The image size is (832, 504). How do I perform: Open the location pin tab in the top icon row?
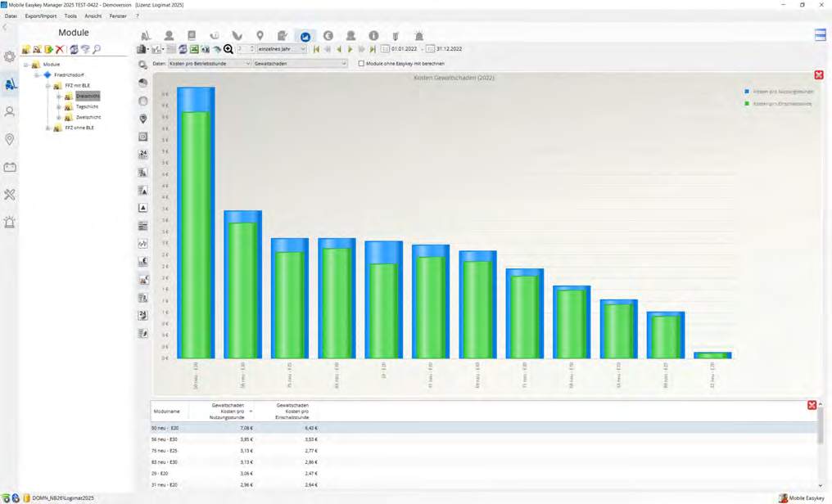[x=260, y=35]
